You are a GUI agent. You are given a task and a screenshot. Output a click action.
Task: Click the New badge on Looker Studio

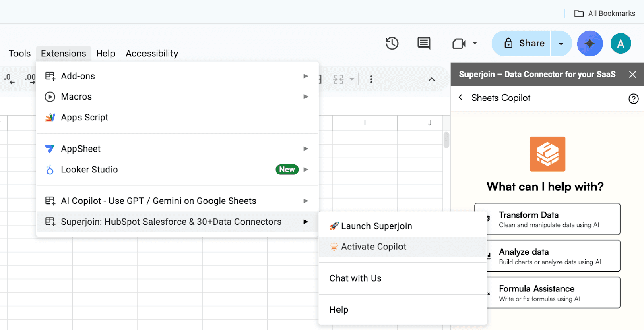pyautogui.click(x=287, y=170)
